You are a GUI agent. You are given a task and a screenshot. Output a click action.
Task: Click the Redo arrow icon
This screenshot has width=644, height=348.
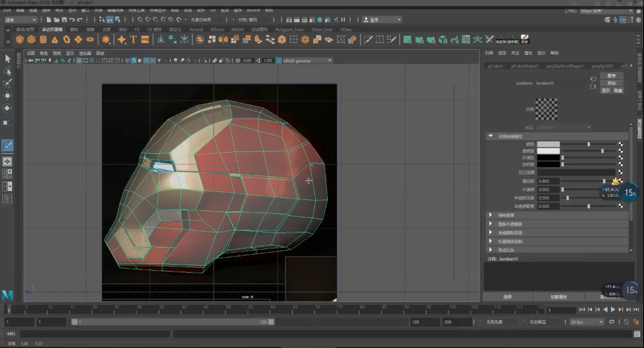coord(80,19)
